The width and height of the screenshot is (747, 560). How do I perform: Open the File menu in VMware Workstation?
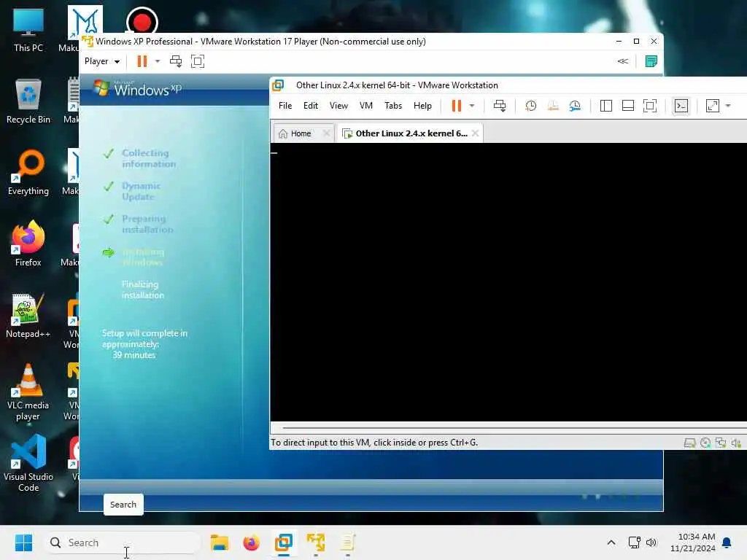click(285, 106)
